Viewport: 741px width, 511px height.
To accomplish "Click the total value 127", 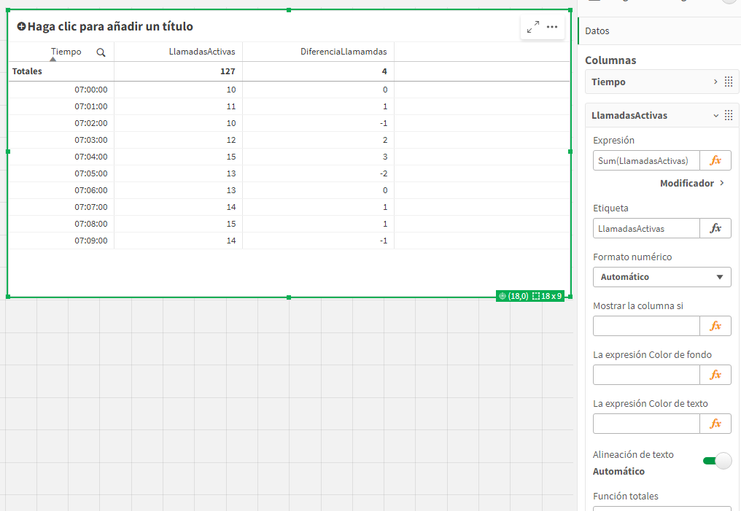I will [228, 71].
